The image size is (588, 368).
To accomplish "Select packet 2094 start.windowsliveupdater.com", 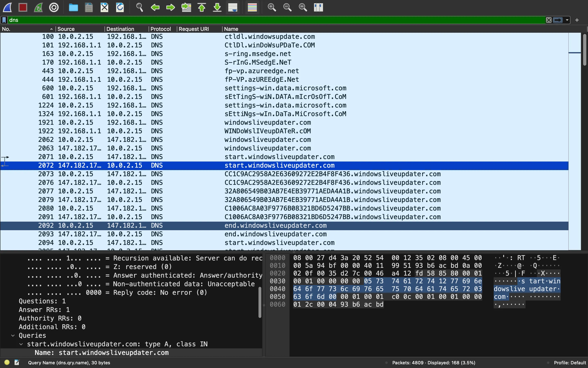I will tap(284, 243).
